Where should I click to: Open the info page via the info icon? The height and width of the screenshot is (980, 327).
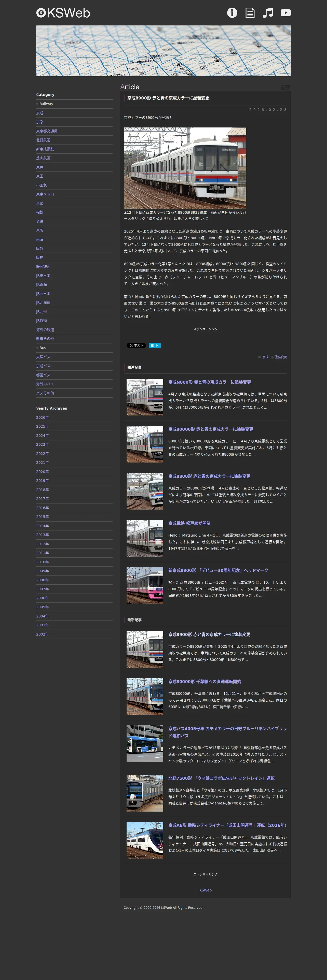point(232,12)
